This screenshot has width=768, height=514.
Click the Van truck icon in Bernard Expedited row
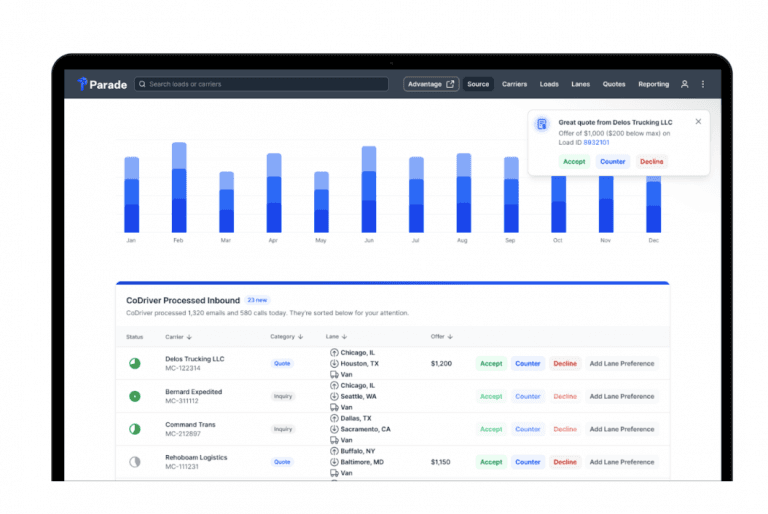(x=334, y=407)
